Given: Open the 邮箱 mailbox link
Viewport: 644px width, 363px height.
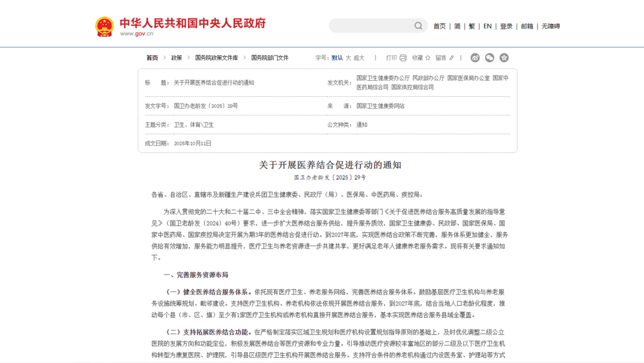Looking at the screenshot, I should 527,26.
